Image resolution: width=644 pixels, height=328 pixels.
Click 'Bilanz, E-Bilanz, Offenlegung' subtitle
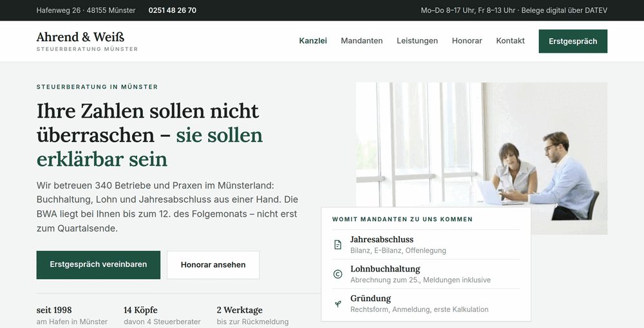point(398,251)
